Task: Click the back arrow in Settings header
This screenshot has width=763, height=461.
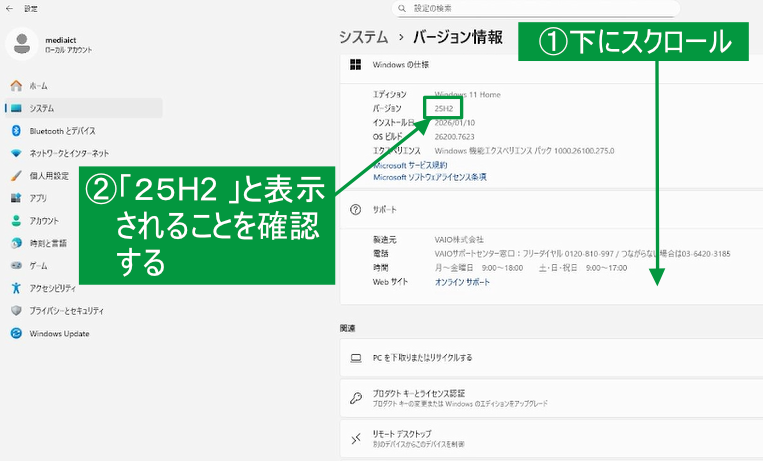Action: [9, 8]
